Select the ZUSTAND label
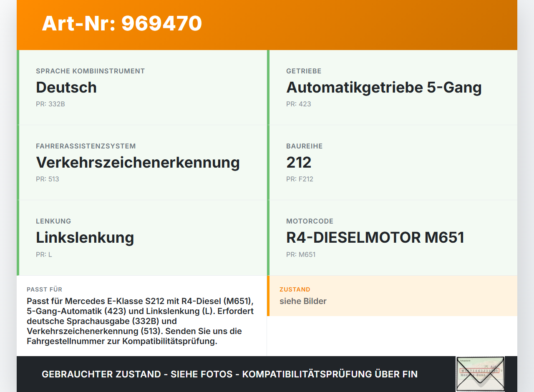Viewport: 534px width, 392px height. (x=294, y=289)
